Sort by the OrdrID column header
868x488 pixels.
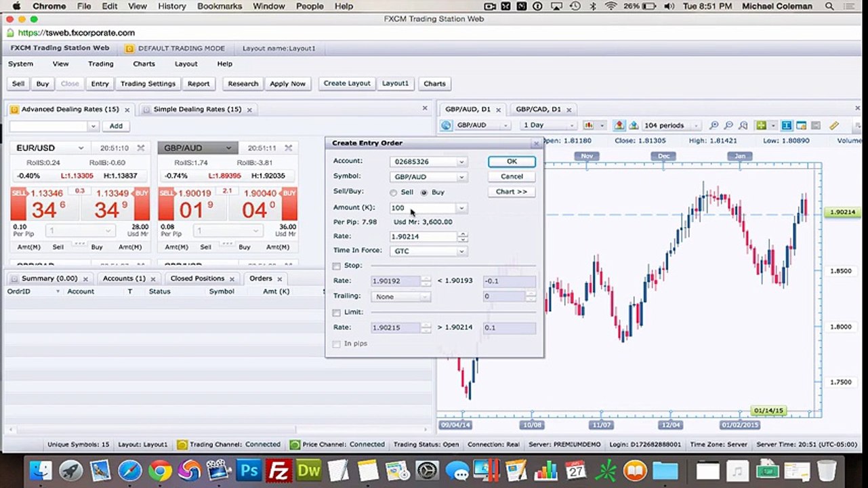click(33, 291)
